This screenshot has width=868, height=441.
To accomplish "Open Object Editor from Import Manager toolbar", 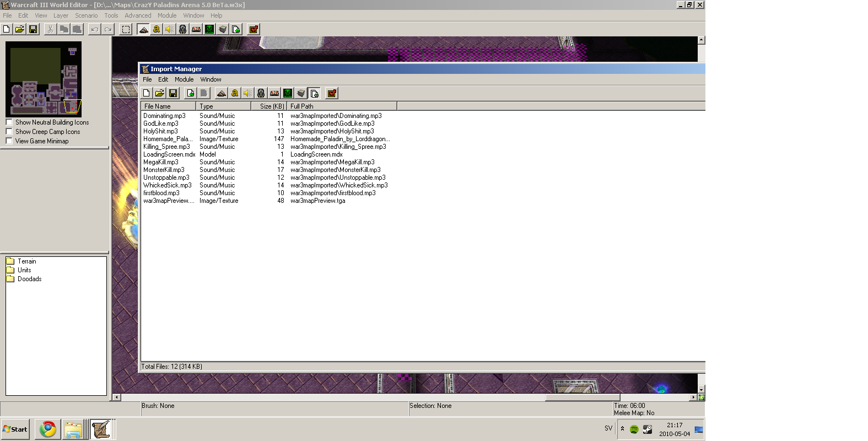I will tap(261, 93).
